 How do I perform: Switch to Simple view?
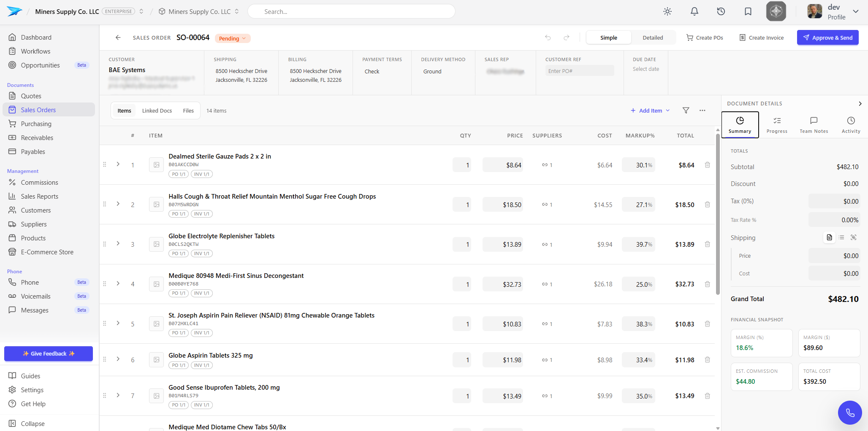point(609,38)
